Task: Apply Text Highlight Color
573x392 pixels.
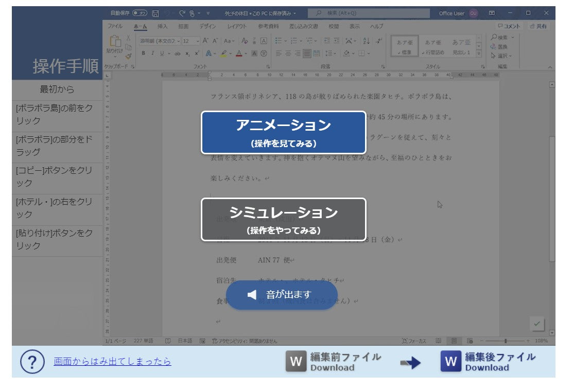Action: pos(225,53)
